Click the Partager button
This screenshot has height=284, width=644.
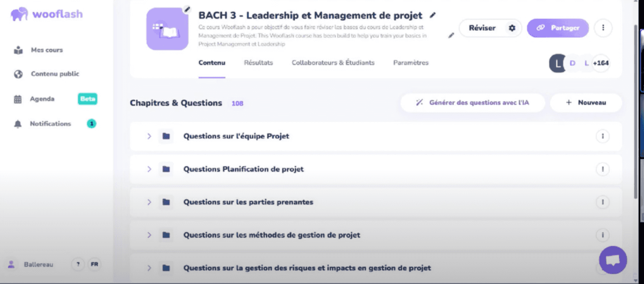click(x=558, y=28)
